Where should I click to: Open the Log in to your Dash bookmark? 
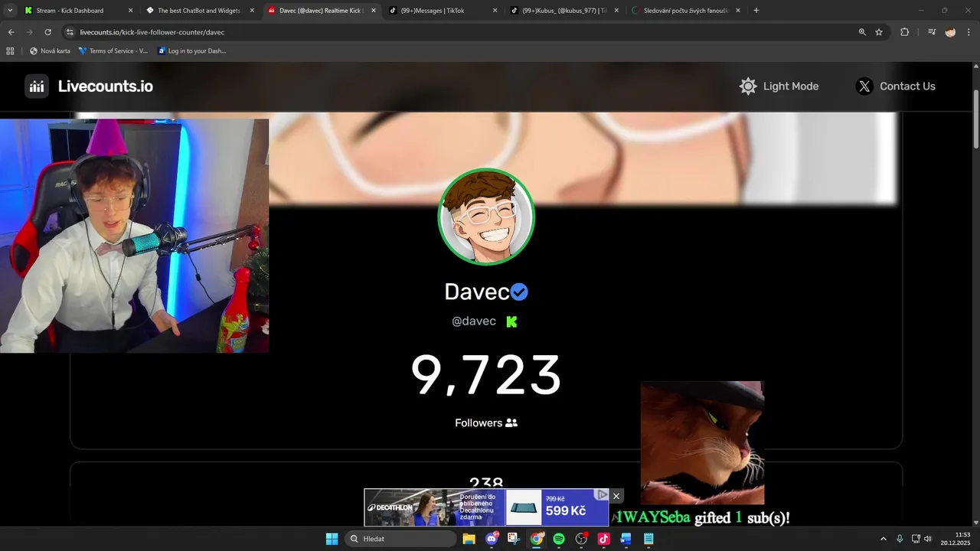[192, 51]
